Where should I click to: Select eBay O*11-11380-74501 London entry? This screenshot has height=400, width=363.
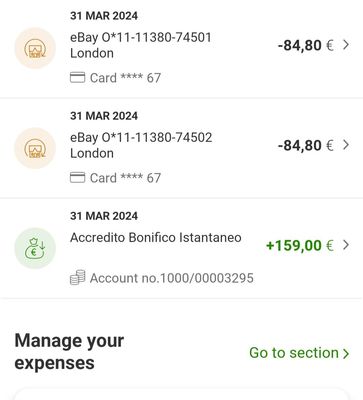point(181,48)
